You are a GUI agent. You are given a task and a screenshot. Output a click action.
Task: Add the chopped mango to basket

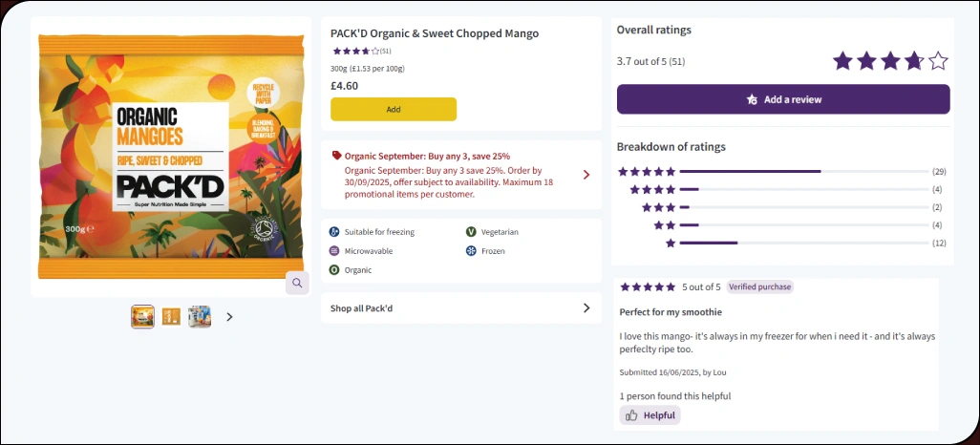[394, 110]
